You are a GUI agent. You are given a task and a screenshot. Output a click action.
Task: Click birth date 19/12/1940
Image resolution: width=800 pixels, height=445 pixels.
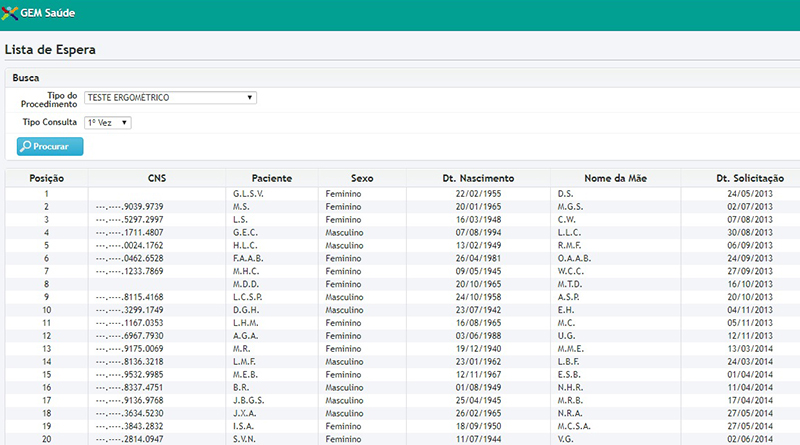(x=479, y=349)
